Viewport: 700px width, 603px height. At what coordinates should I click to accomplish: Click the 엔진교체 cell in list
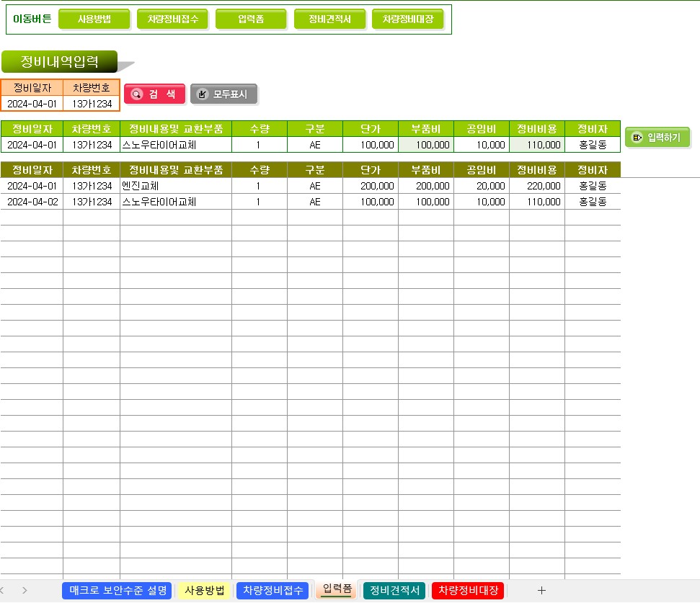[176, 186]
